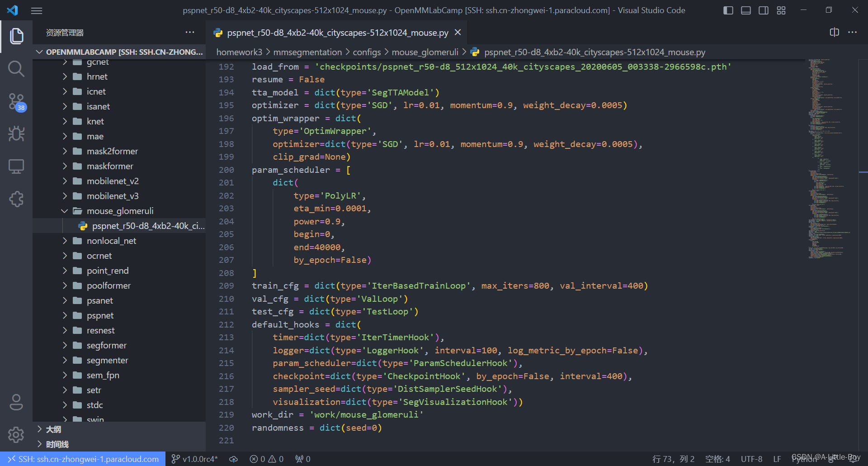Click git branch v1.0.0rc4* in status bar
This screenshot has height=466, width=868.
pyautogui.click(x=195, y=459)
